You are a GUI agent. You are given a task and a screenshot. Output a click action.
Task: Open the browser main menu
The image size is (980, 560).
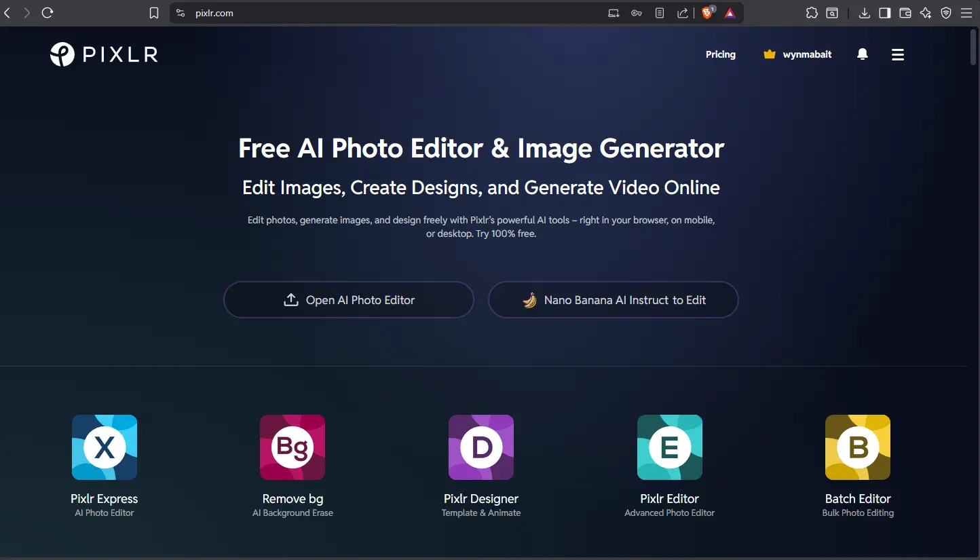(x=966, y=13)
